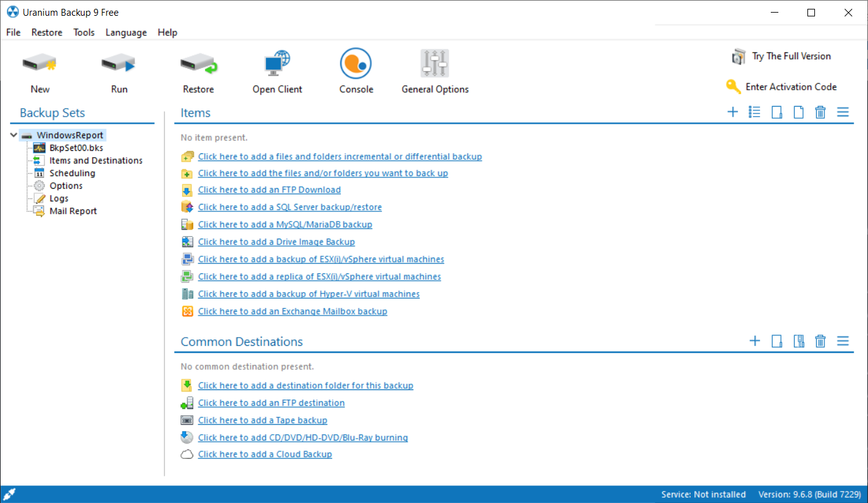Screen dimensions: 868x503
Task: Click link to add replica of ESX(i)/vSphere machines
Action: click(x=319, y=276)
